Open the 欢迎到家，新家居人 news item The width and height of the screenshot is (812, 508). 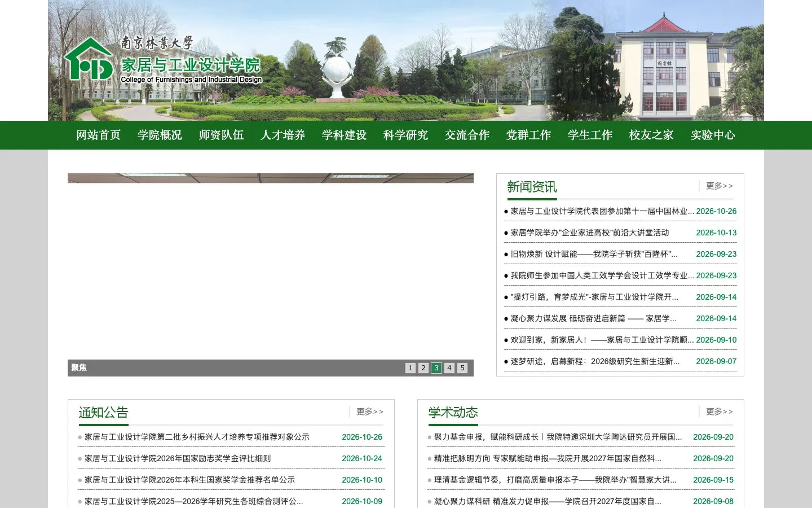pos(602,340)
